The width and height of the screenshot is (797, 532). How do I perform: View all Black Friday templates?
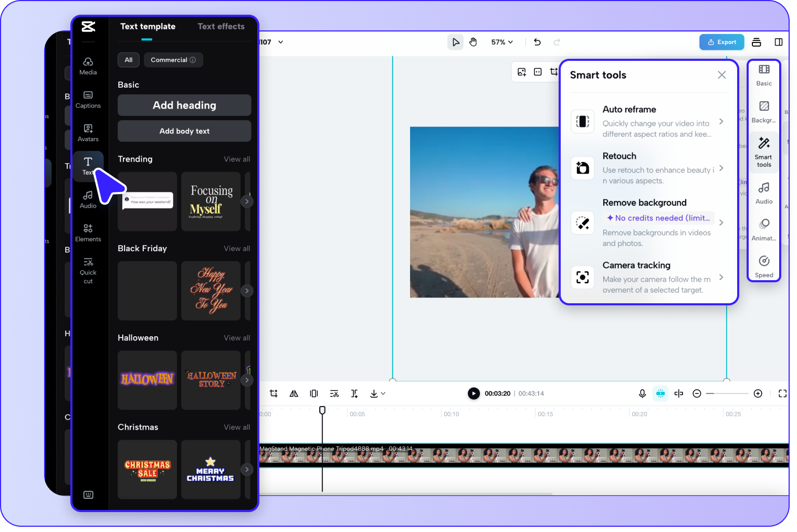point(237,249)
